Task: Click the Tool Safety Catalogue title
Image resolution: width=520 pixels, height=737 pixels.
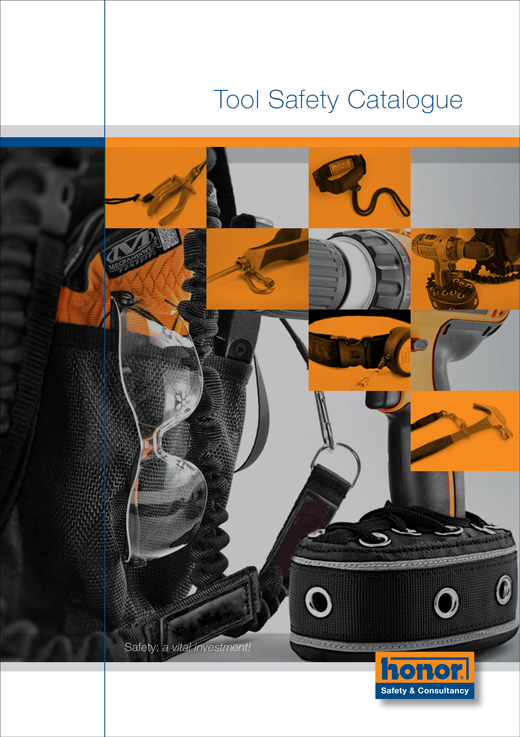Action: coord(338,100)
